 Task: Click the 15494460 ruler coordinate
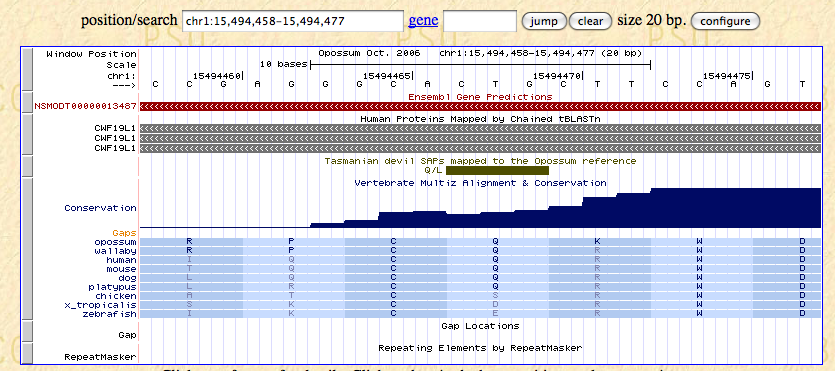click(217, 76)
